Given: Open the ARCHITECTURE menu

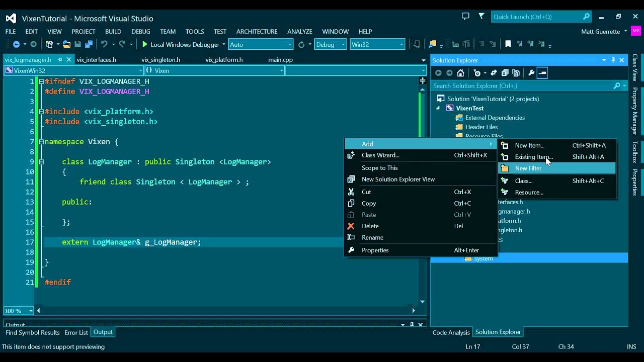Looking at the screenshot, I should pos(257,31).
